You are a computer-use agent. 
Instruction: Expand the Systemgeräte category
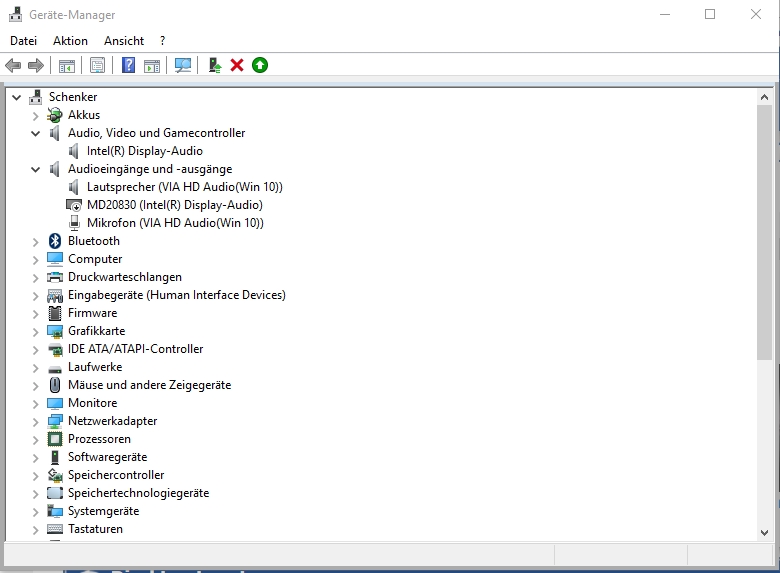coord(35,512)
